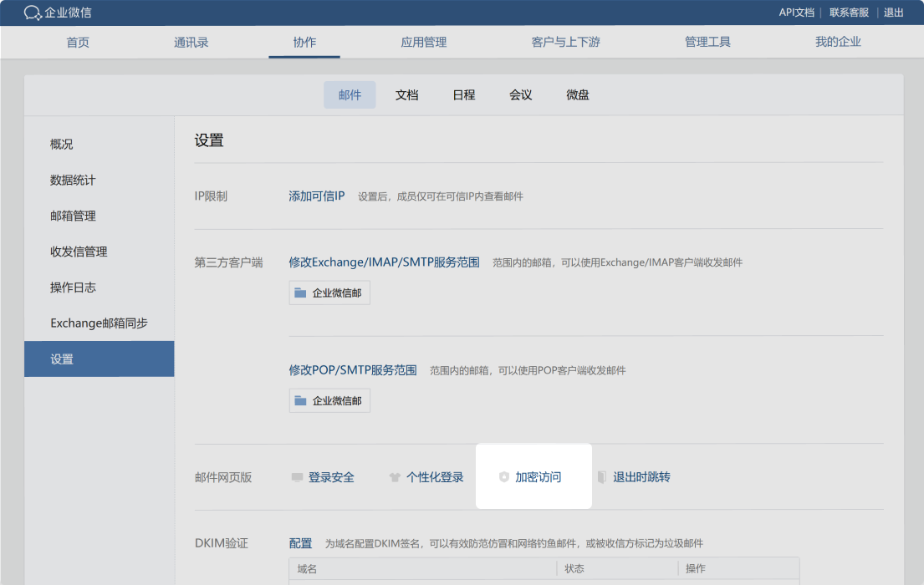Click 修改POP/SMTP服务范围 link
The width and height of the screenshot is (924, 585).
[x=352, y=370]
